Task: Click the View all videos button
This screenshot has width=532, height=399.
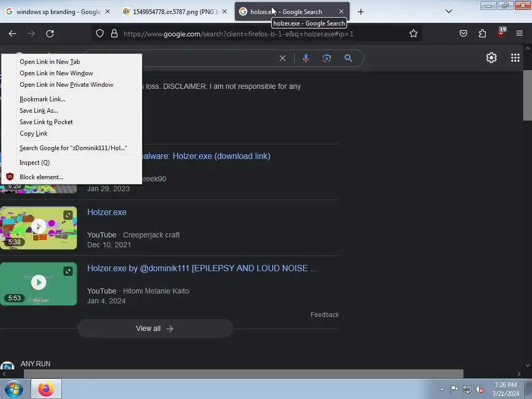Action: [155, 328]
